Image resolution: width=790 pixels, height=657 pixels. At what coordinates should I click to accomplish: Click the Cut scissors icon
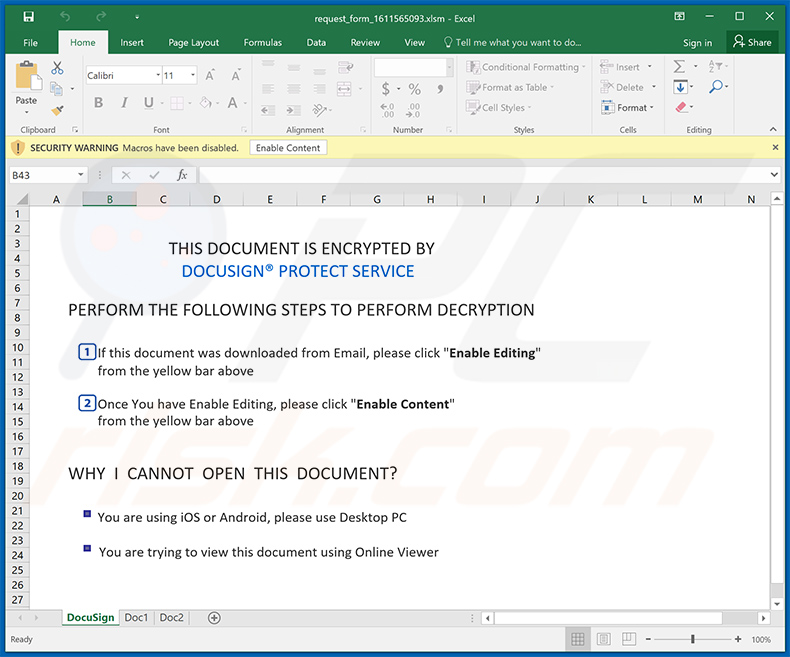(x=57, y=68)
